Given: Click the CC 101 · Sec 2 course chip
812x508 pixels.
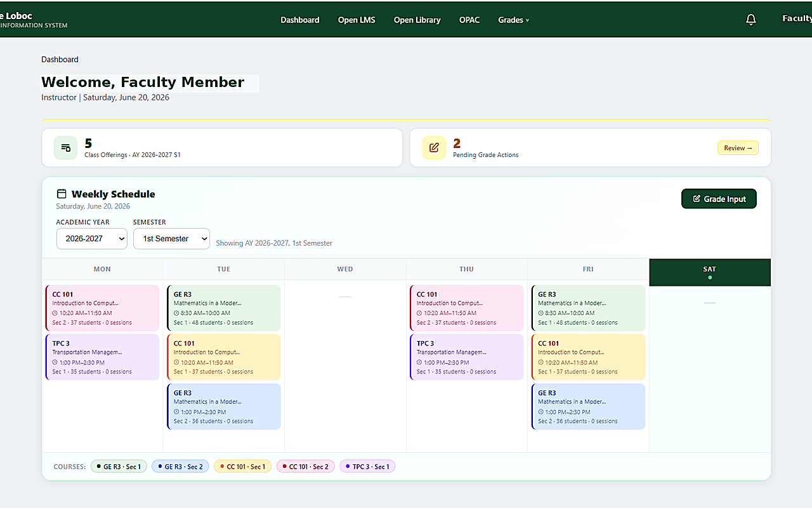Looking at the screenshot, I should point(306,467).
